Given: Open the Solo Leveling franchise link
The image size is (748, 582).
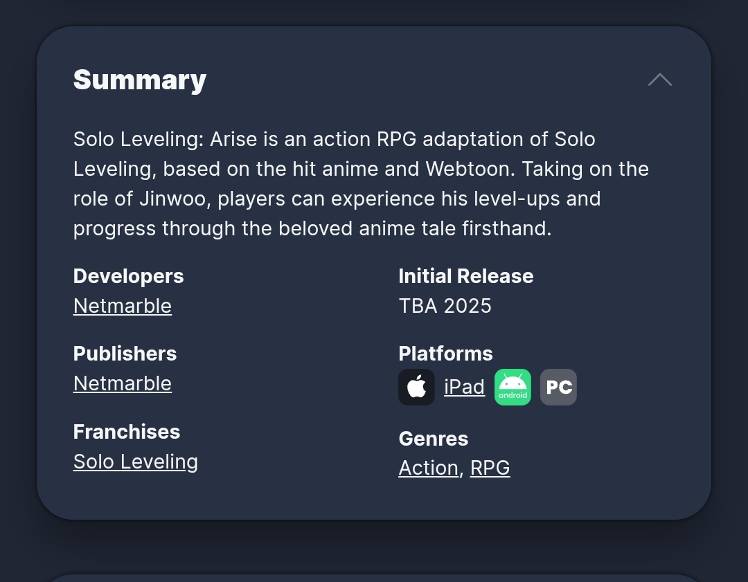Looking at the screenshot, I should 135,462.
